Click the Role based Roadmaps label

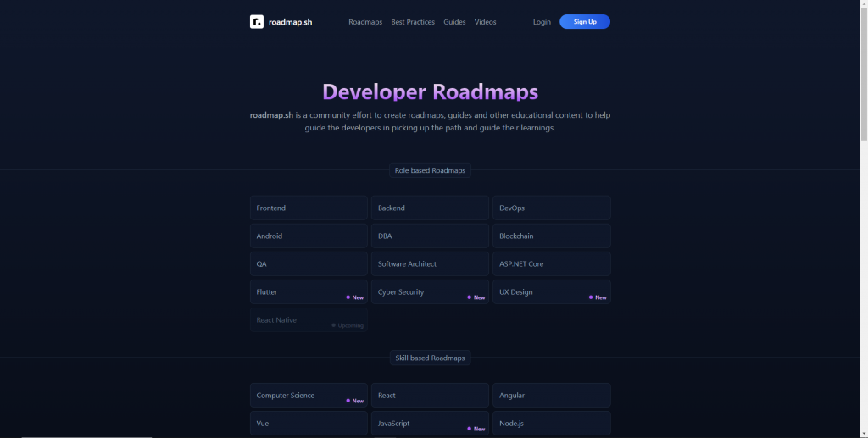[x=430, y=170]
